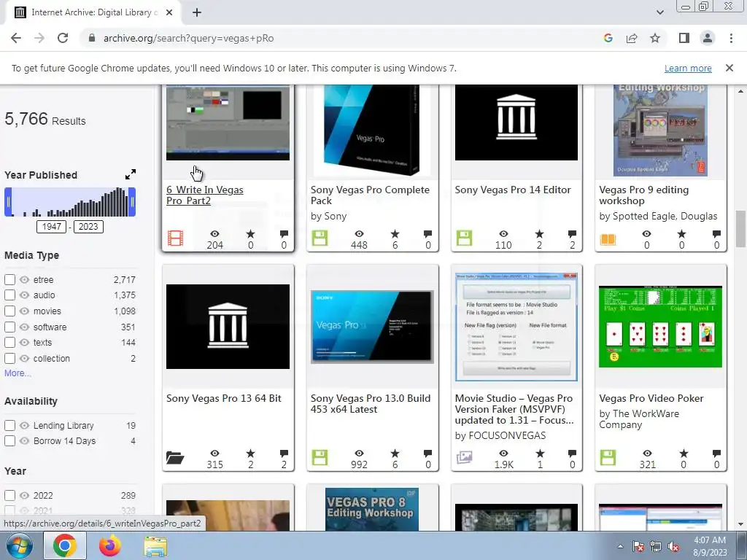747x560 pixels.
Task: Check the etree media type checkbox
Action: (9, 279)
